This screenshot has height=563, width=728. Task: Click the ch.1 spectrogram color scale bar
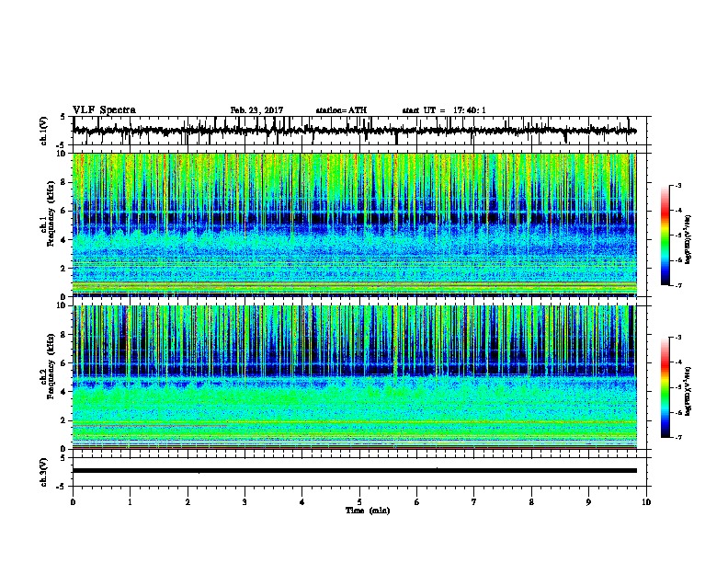coord(665,236)
